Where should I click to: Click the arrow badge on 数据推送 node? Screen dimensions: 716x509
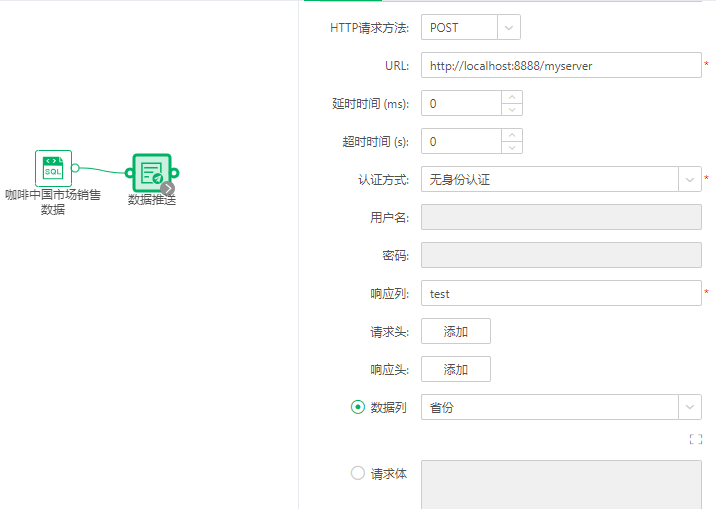(x=168, y=187)
